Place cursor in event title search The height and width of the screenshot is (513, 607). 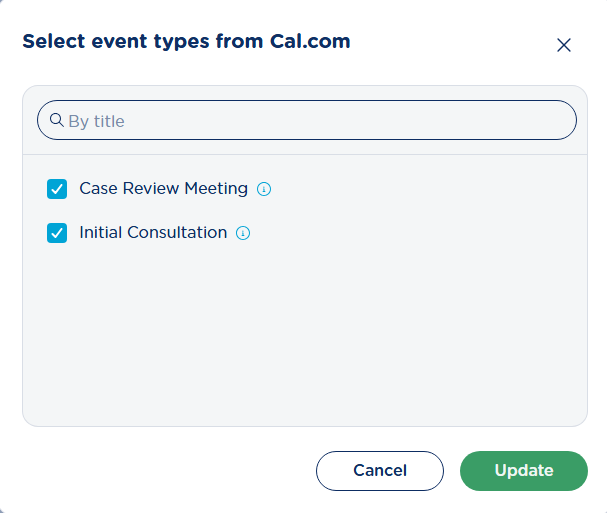click(310, 121)
